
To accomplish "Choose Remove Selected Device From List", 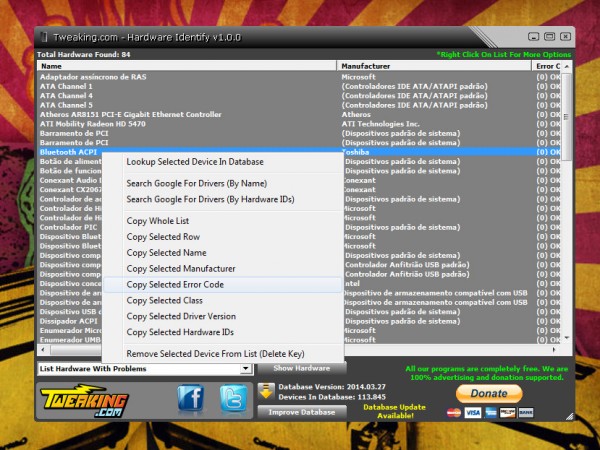I will pyautogui.click(x=222, y=354).
